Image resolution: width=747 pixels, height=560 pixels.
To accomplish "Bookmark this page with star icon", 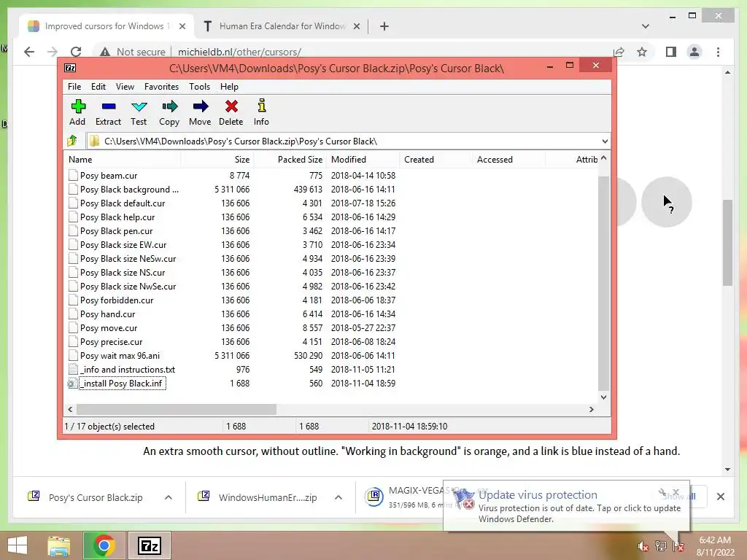I will [642, 52].
